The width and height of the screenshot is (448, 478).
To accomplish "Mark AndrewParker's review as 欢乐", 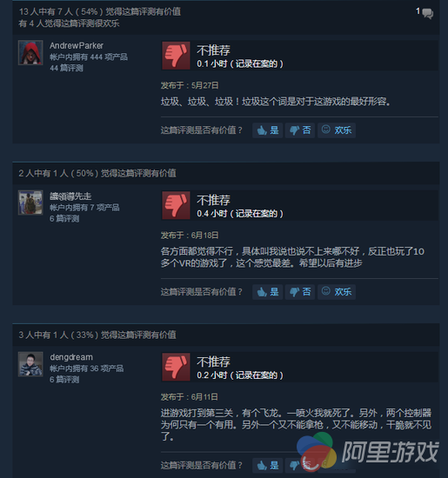I will pyautogui.click(x=337, y=130).
